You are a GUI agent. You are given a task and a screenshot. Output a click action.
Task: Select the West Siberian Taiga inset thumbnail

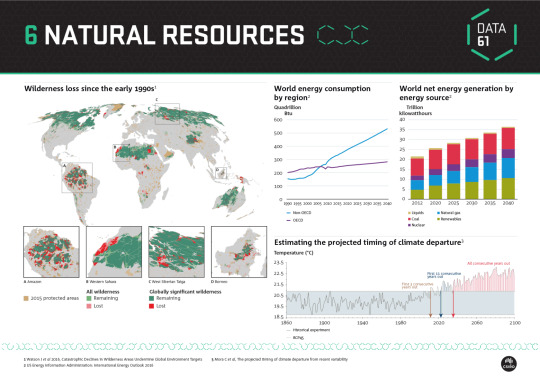pyautogui.click(x=176, y=252)
